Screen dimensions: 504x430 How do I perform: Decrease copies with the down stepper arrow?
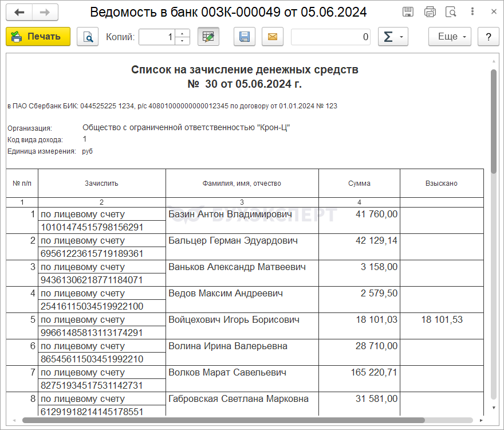click(x=182, y=41)
